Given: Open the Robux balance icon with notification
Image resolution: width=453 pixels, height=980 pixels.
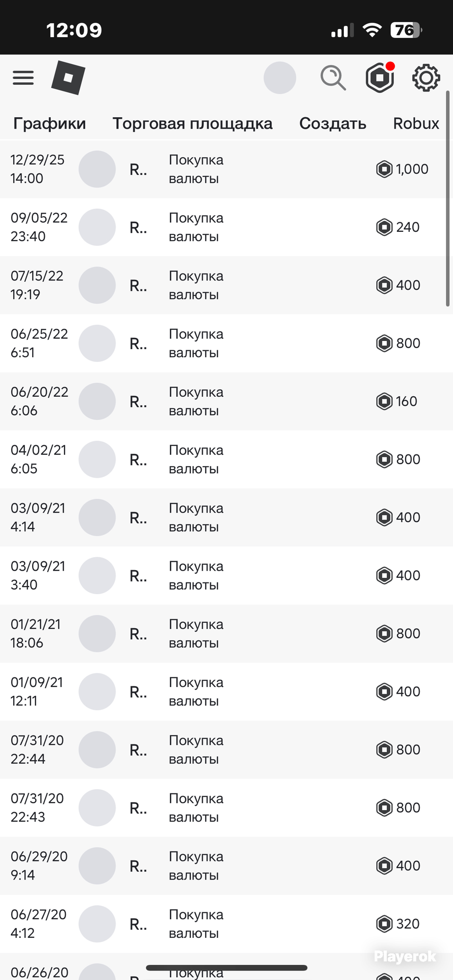Looking at the screenshot, I should pyautogui.click(x=380, y=77).
